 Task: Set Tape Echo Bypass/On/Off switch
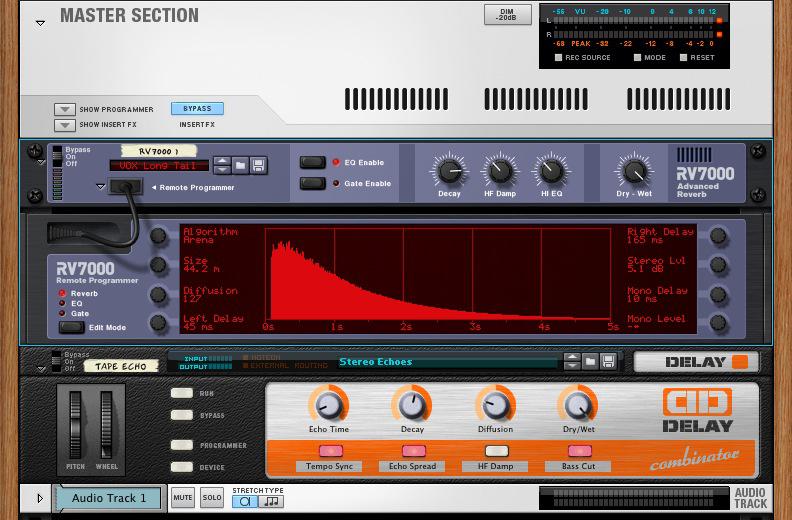click(x=57, y=362)
